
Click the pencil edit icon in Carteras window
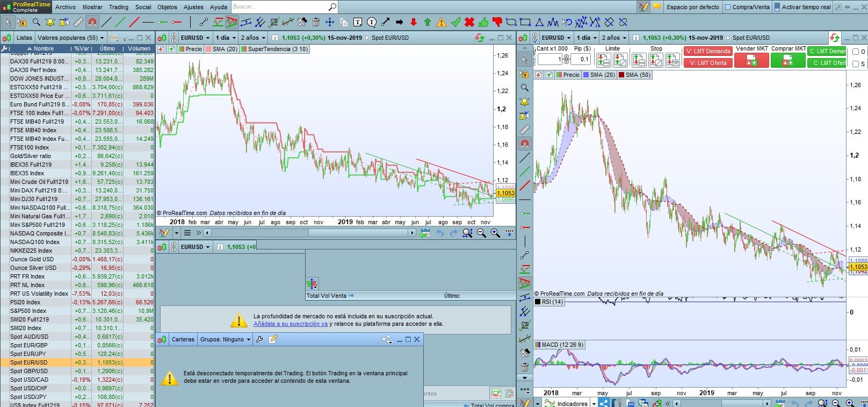pyautogui.click(x=273, y=339)
